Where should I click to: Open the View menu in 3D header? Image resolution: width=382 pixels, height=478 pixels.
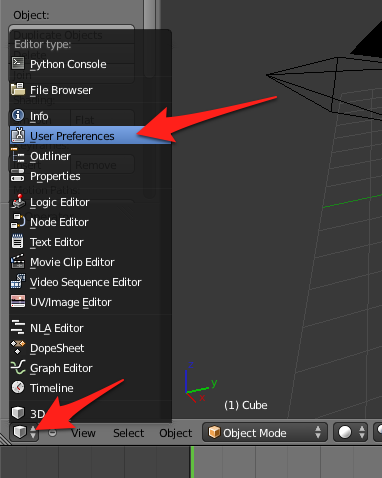83,433
